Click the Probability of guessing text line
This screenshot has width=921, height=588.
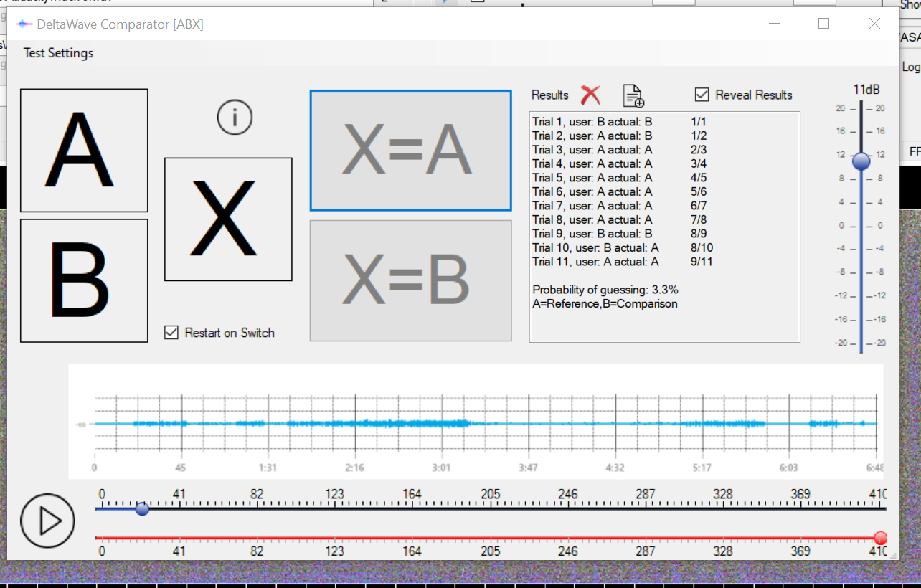tap(605, 290)
